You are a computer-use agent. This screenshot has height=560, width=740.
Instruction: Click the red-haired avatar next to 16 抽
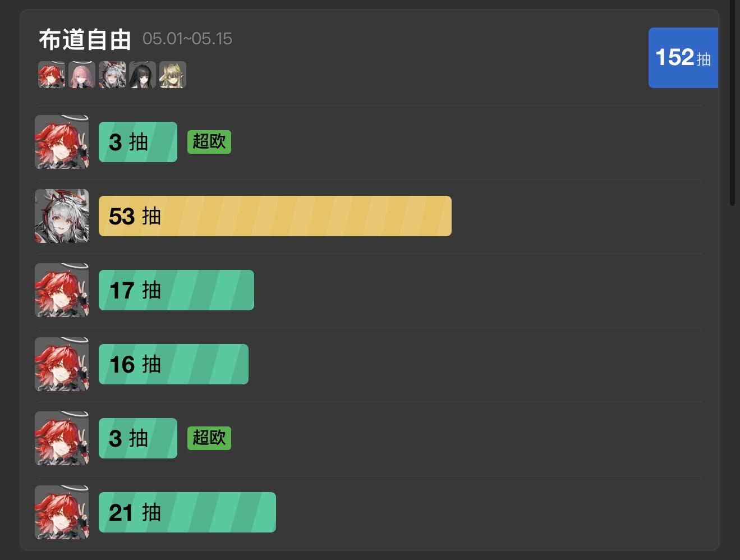pyautogui.click(x=62, y=364)
